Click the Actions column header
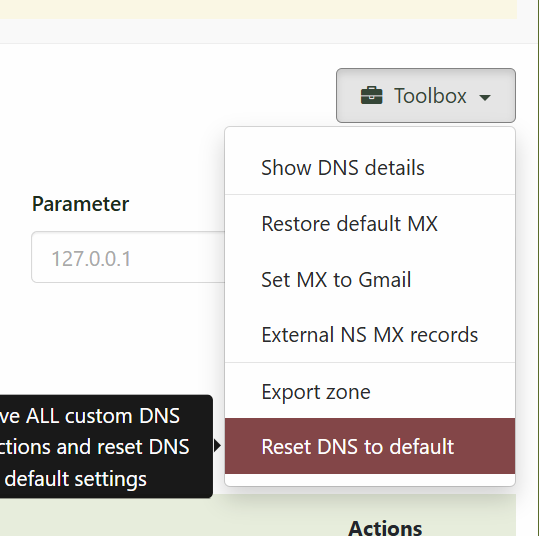This screenshot has width=539, height=536. 385,528
